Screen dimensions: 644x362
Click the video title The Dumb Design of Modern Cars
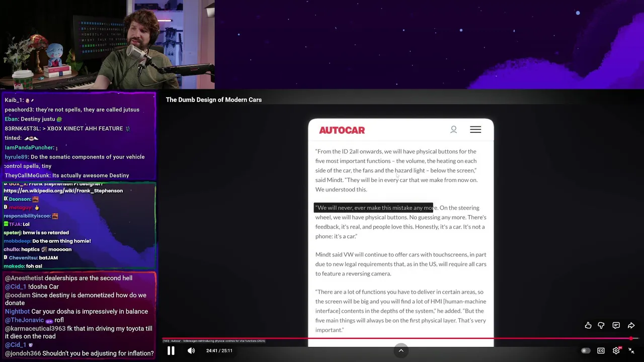click(214, 100)
